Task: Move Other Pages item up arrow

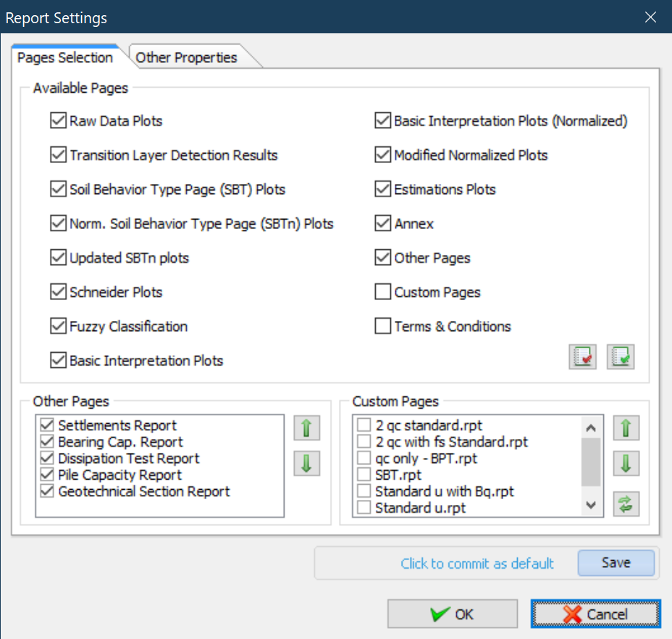Action: click(306, 428)
